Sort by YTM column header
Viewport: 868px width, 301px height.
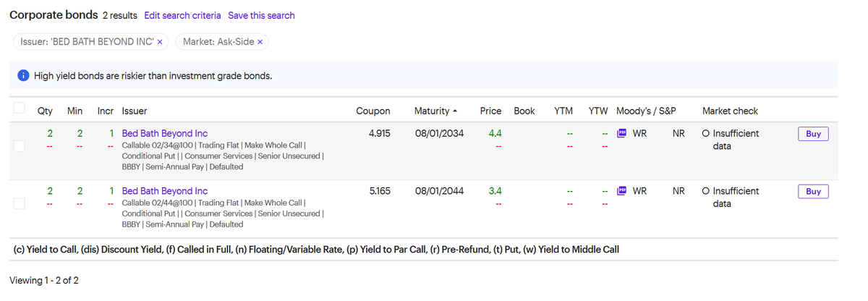(x=563, y=111)
